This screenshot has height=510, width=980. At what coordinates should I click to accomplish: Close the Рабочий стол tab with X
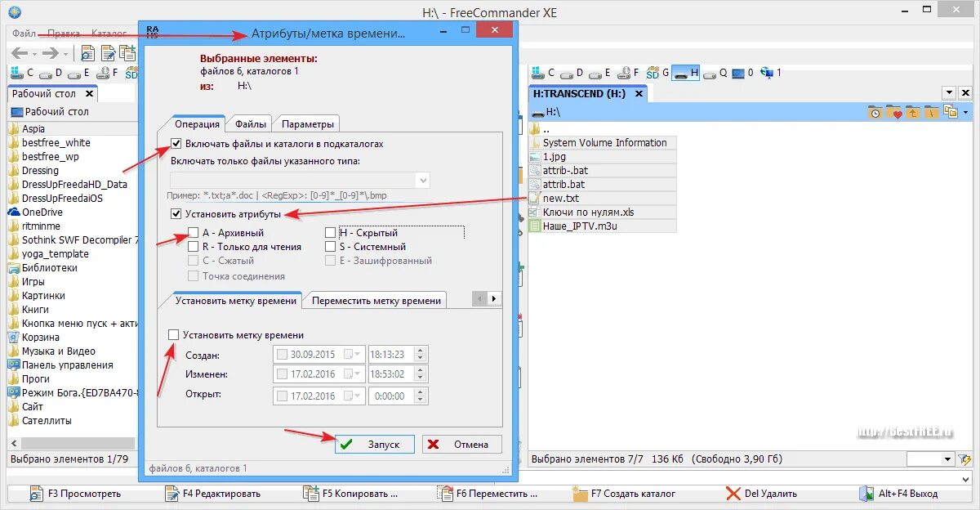pos(90,94)
